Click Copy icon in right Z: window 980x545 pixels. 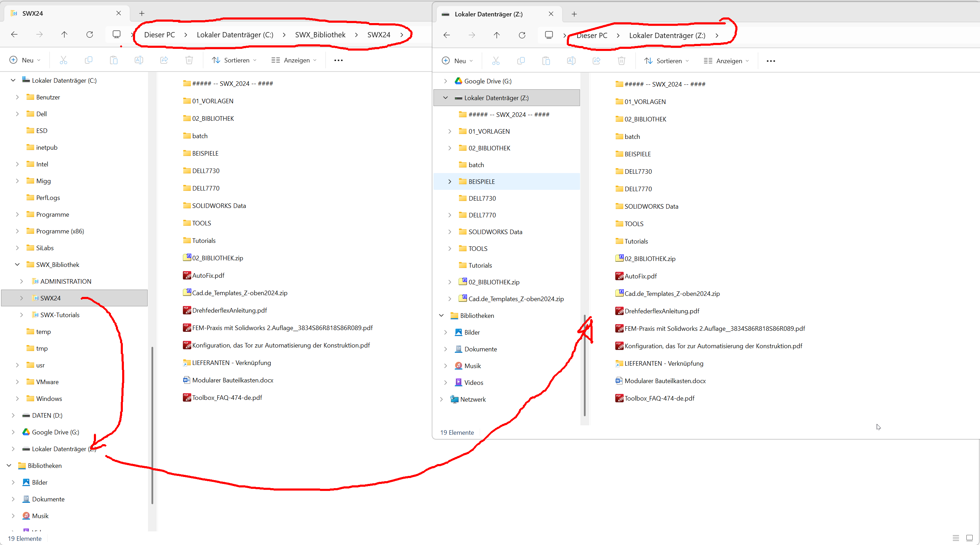[x=521, y=61]
